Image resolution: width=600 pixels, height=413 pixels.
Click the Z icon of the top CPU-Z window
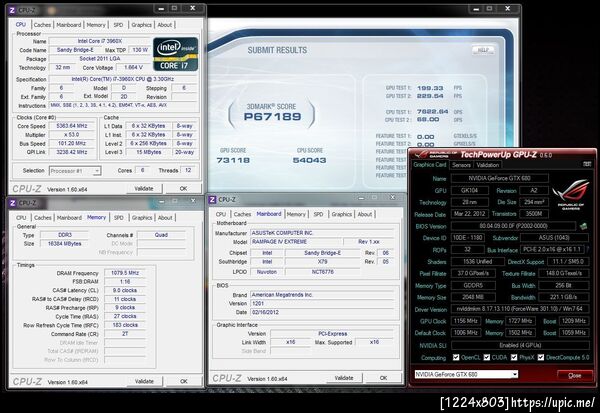tap(12, 10)
